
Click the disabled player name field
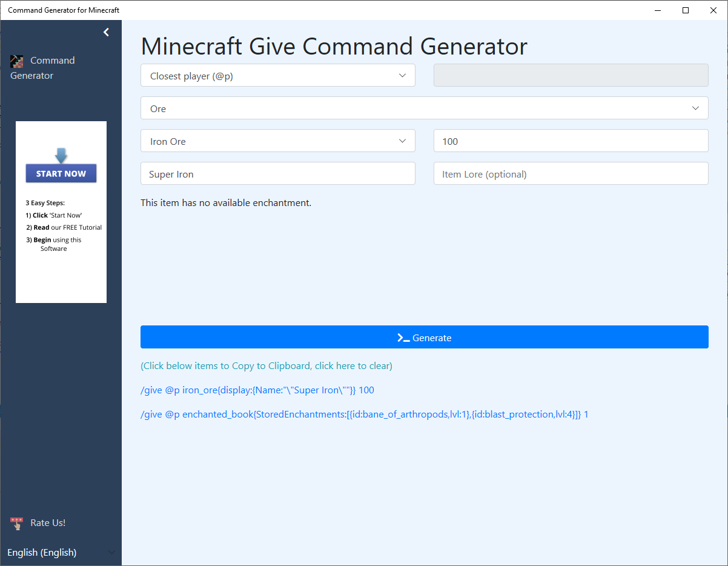571,76
